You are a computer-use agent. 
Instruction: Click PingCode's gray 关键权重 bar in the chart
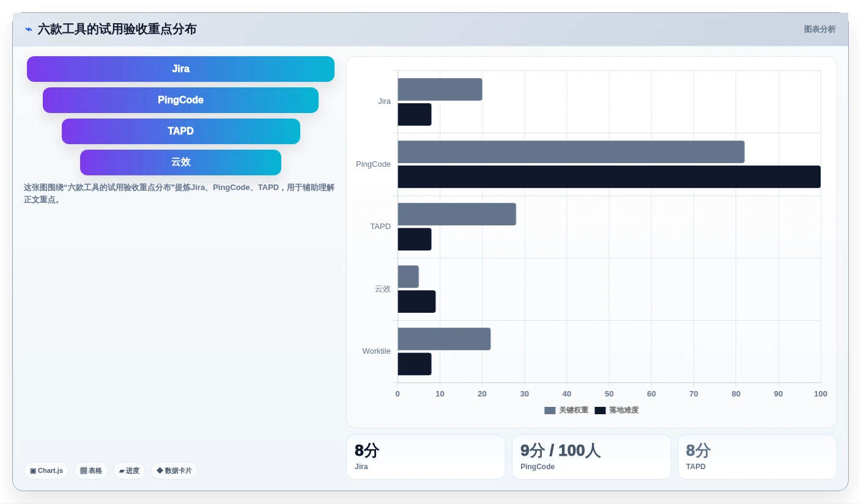571,152
